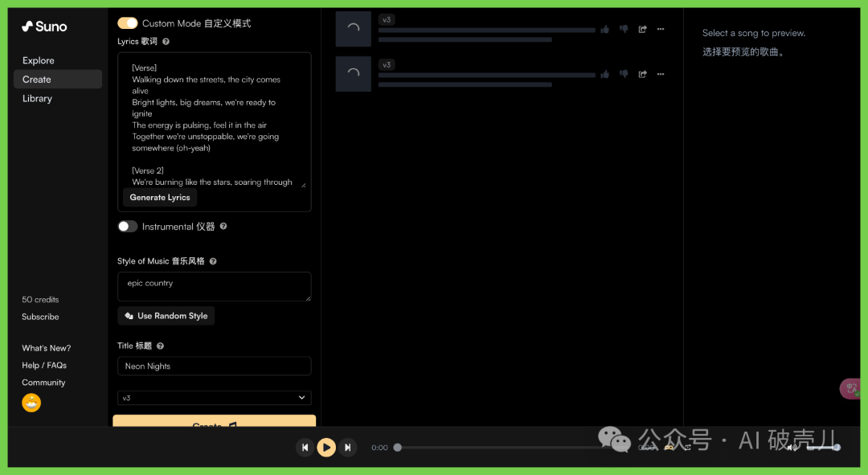Open more options for the second song
Image resolution: width=868 pixels, height=475 pixels.
[x=661, y=75]
